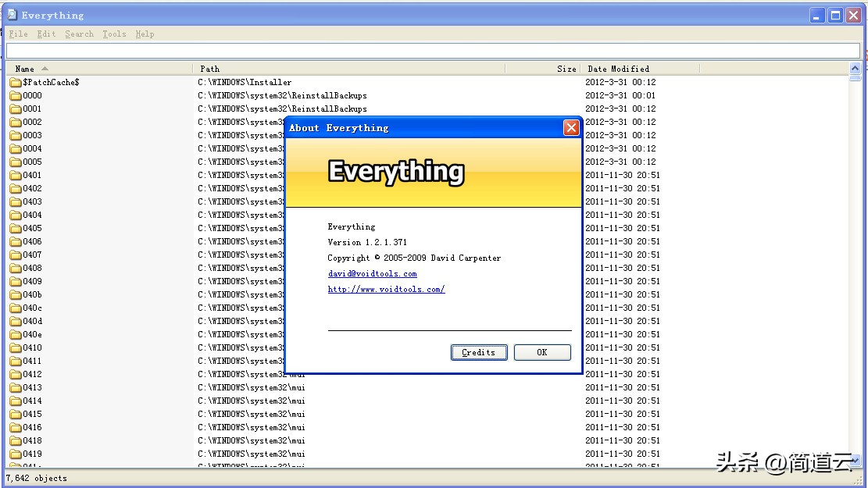
Task: Select the 0411 folder icon
Action: [x=16, y=362]
